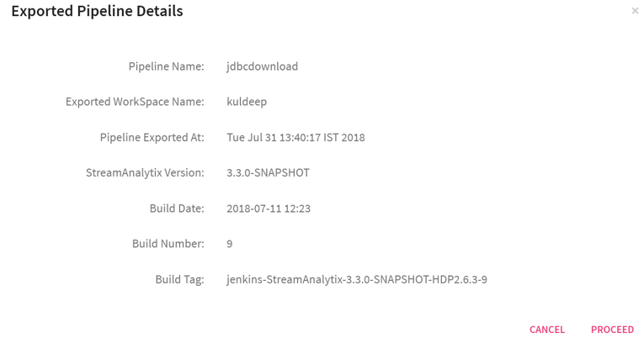Click the jenkins-StreamAnalytix build tag value

coord(357,279)
